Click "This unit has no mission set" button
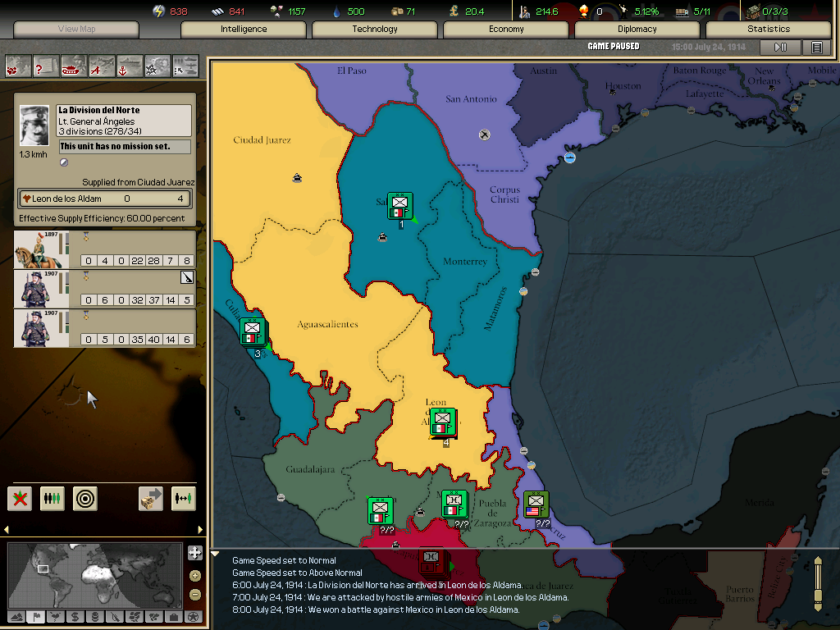The width and height of the screenshot is (840, 630). [x=124, y=147]
